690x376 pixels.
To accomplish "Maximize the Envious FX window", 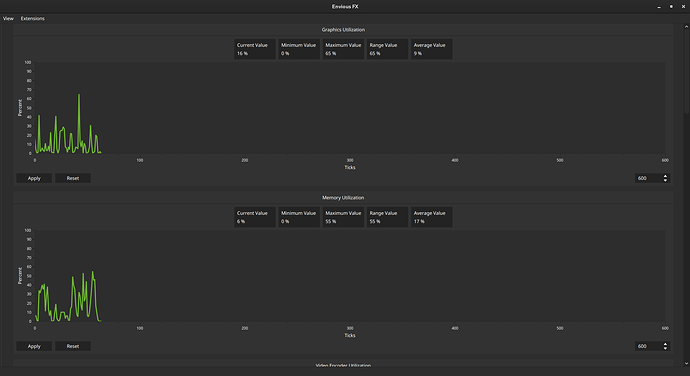I will [x=671, y=7].
